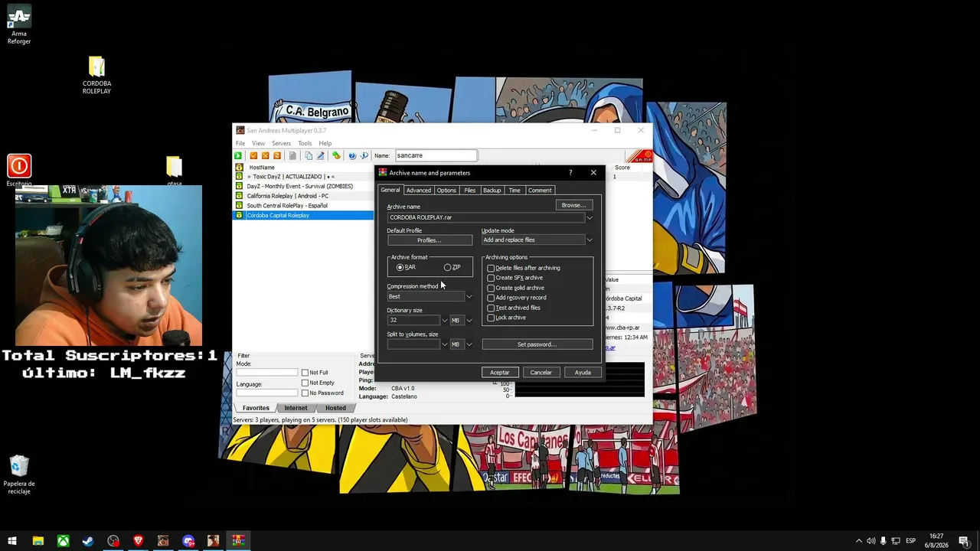
Task: Enable Delete files after archiving
Action: (x=524, y=269)
